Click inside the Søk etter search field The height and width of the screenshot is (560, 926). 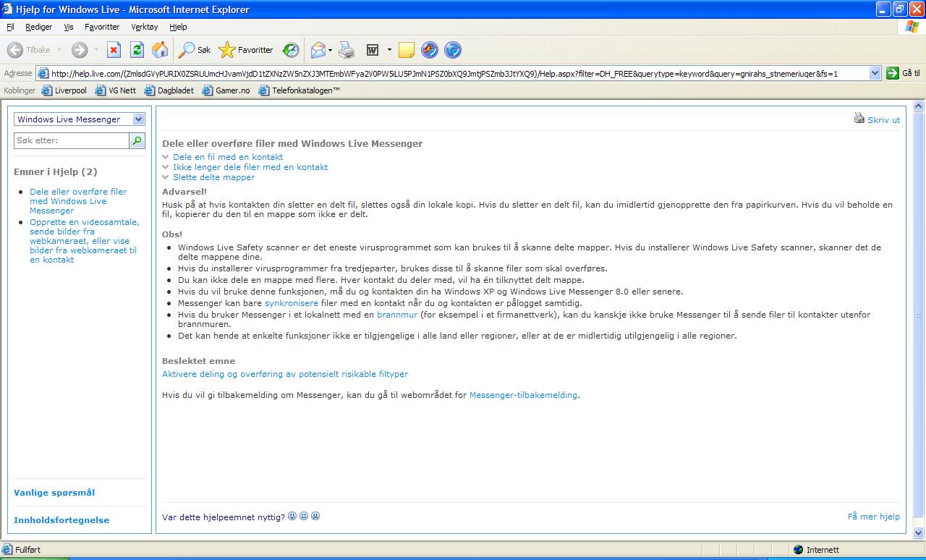pos(72,140)
